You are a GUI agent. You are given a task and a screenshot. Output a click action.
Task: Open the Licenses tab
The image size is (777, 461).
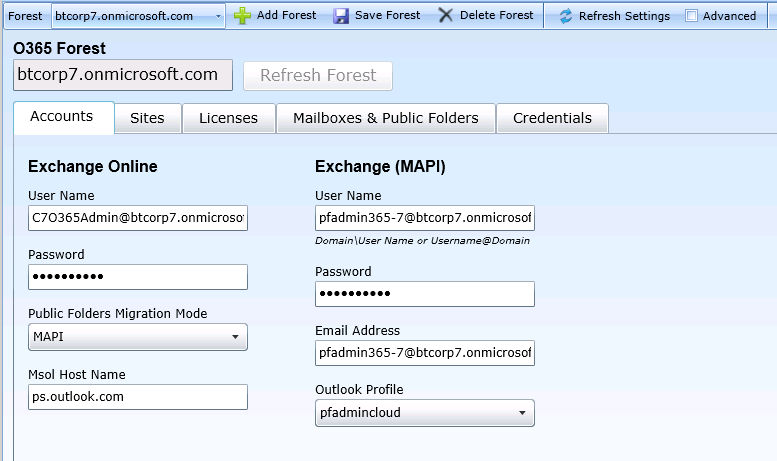(x=228, y=118)
